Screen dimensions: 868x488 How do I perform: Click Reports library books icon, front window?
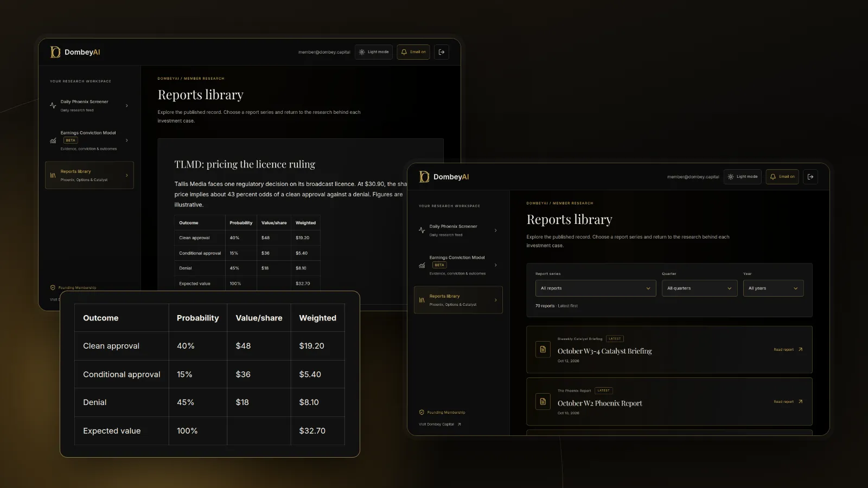click(x=422, y=300)
